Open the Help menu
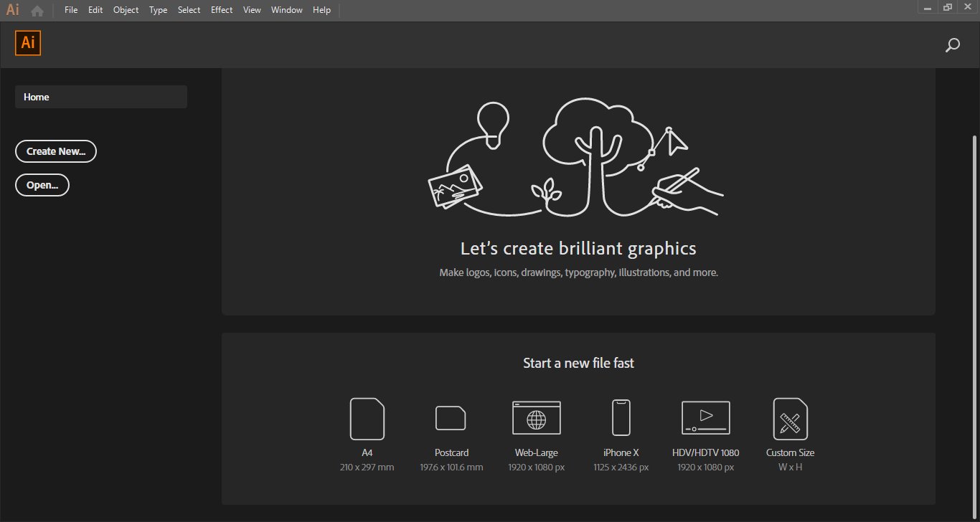 (x=321, y=10)
